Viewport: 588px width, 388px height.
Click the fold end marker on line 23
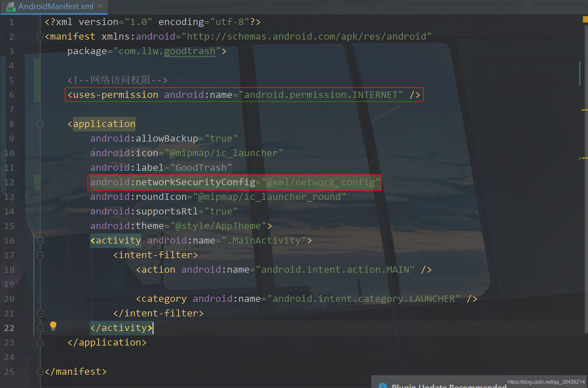pyautogui.click(x=40, y=342)
